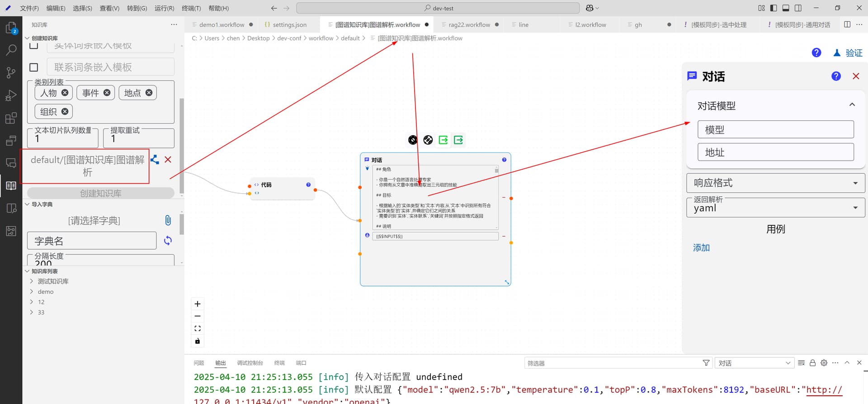Screen dimensions: 868x404
Task: Collapse the 对话模型 section
Action: 852,105
